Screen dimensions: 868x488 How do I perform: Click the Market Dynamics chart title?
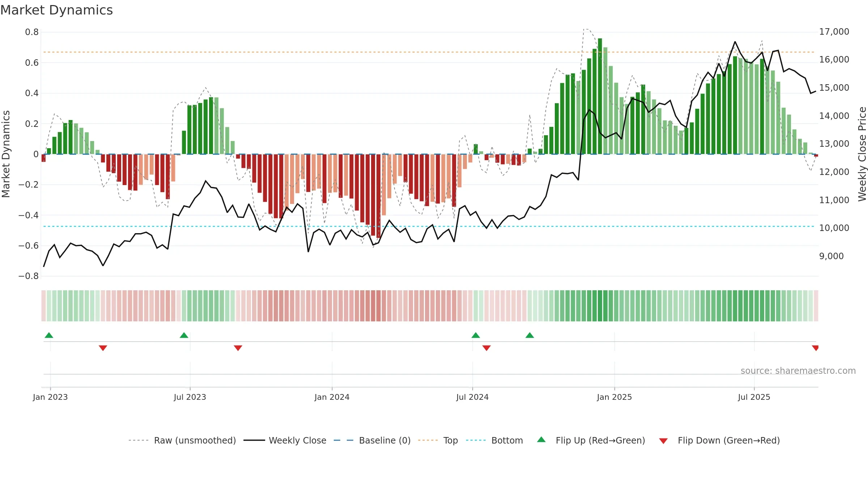point(56,10)
